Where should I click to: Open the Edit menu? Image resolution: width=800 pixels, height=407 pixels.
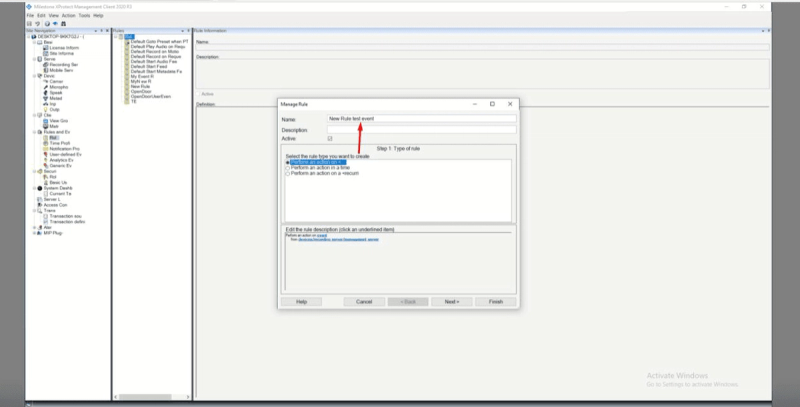pos(41,16)
